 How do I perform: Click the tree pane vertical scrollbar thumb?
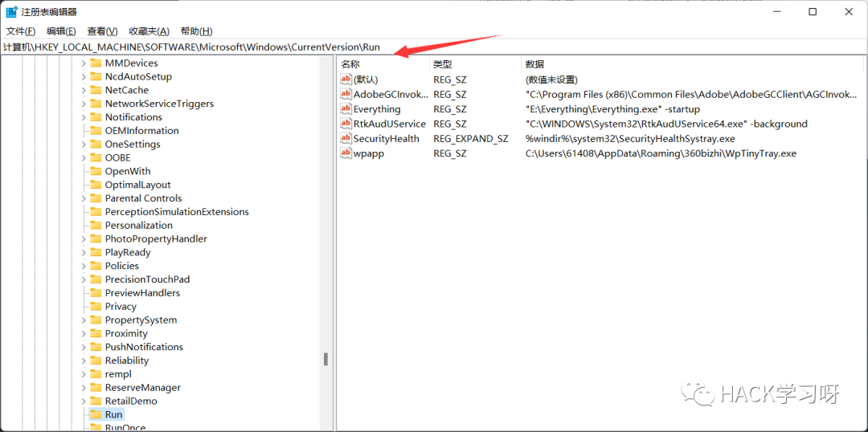click(x=326, y=360)
